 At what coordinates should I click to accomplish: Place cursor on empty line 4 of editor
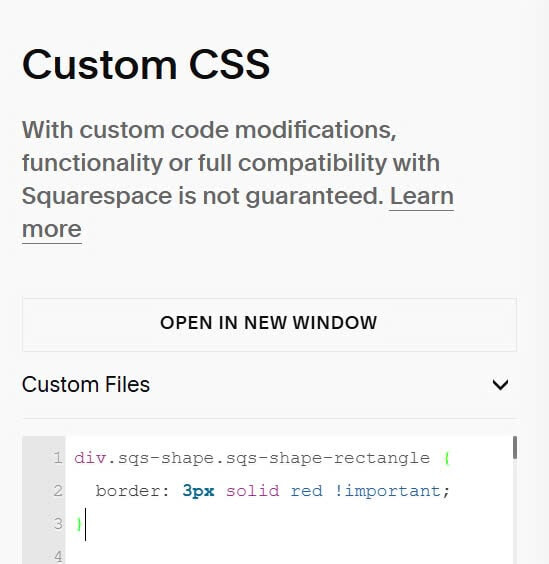(288, 556)
